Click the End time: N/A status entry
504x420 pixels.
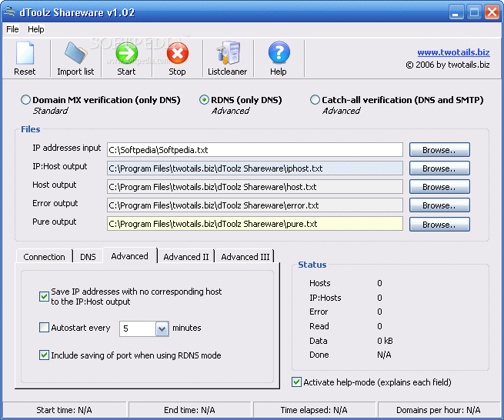click(x=189, y=410)
